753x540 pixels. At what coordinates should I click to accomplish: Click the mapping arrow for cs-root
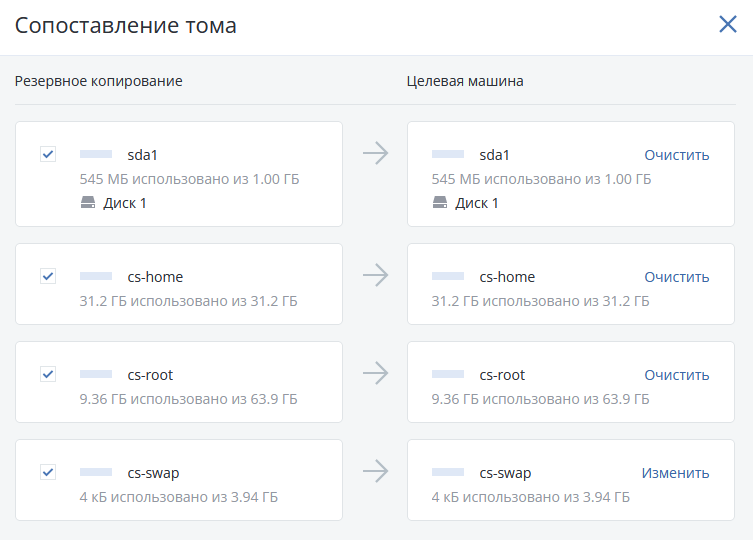click(x=375, y=373)
